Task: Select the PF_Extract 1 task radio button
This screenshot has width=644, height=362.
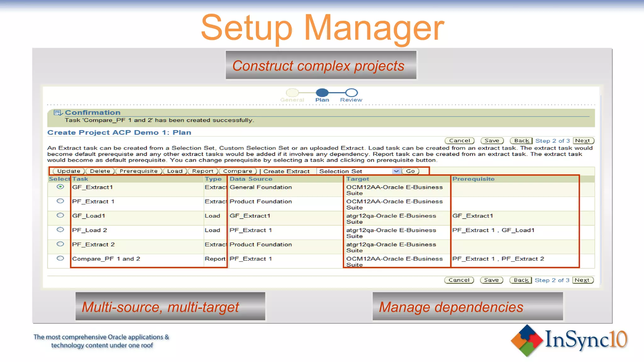Action: pos(60,201)
